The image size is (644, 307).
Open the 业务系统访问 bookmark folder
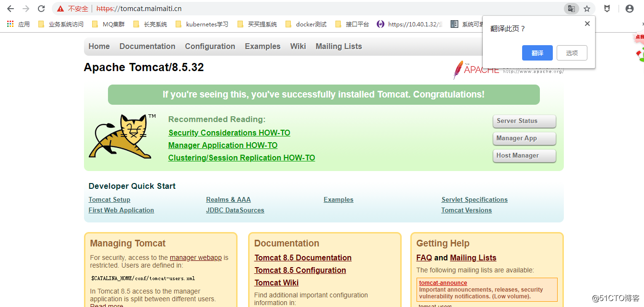pyautogui.click(x=60, y=24)
